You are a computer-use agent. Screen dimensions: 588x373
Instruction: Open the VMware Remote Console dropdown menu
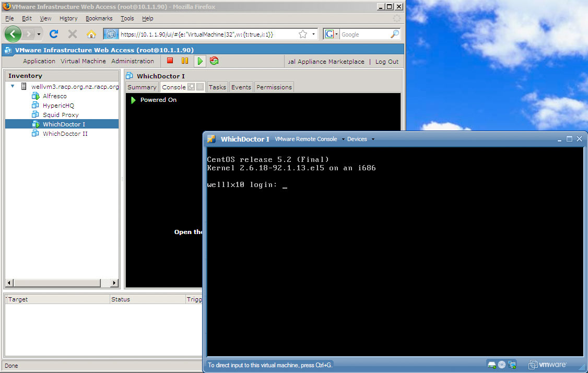click(x=309, y=139)
